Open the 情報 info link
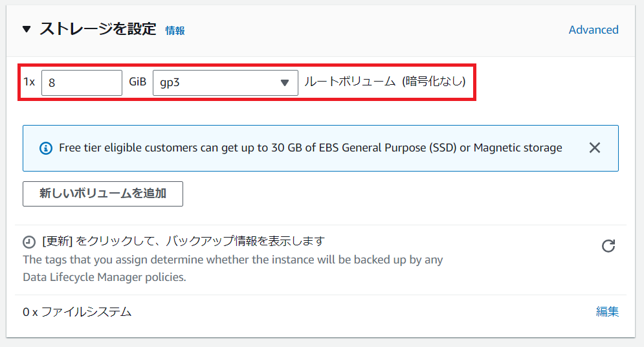 click(175, 30)
